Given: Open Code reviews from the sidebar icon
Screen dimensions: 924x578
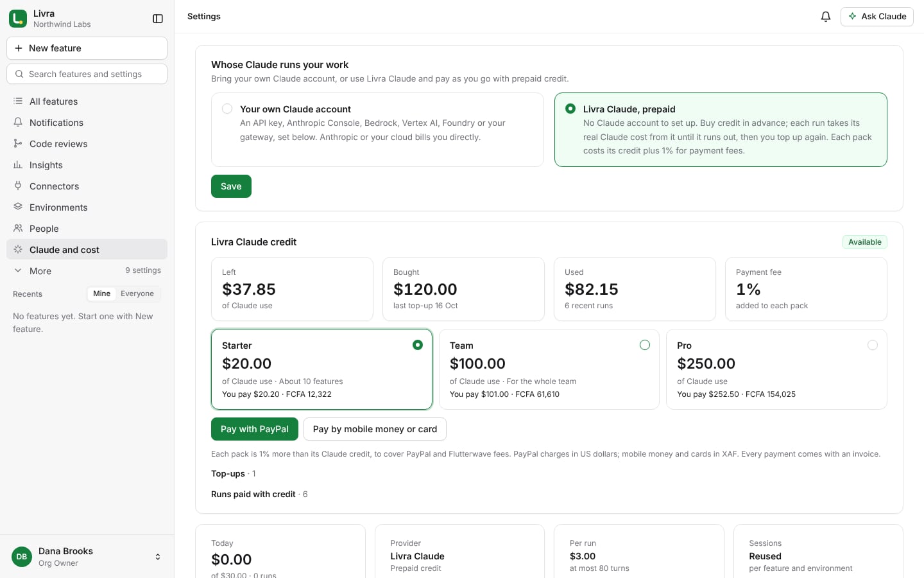Looking at the screenshot, I should click(18, 144).
